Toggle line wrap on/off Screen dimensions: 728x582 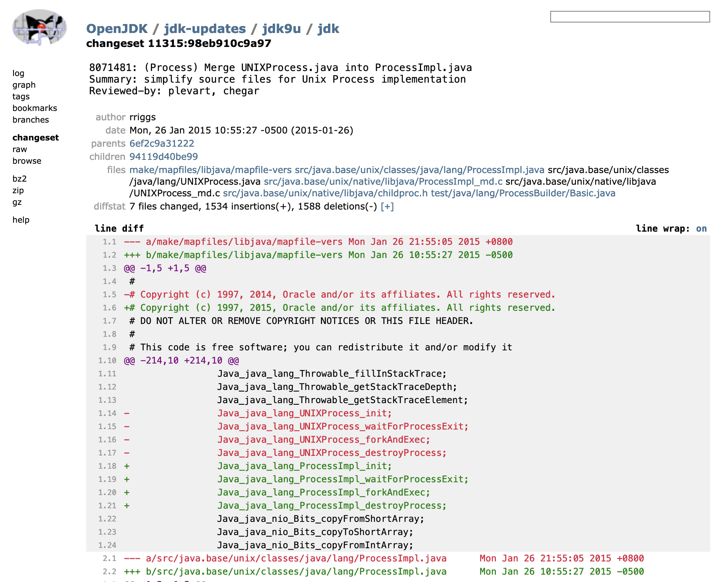[701, 229]
